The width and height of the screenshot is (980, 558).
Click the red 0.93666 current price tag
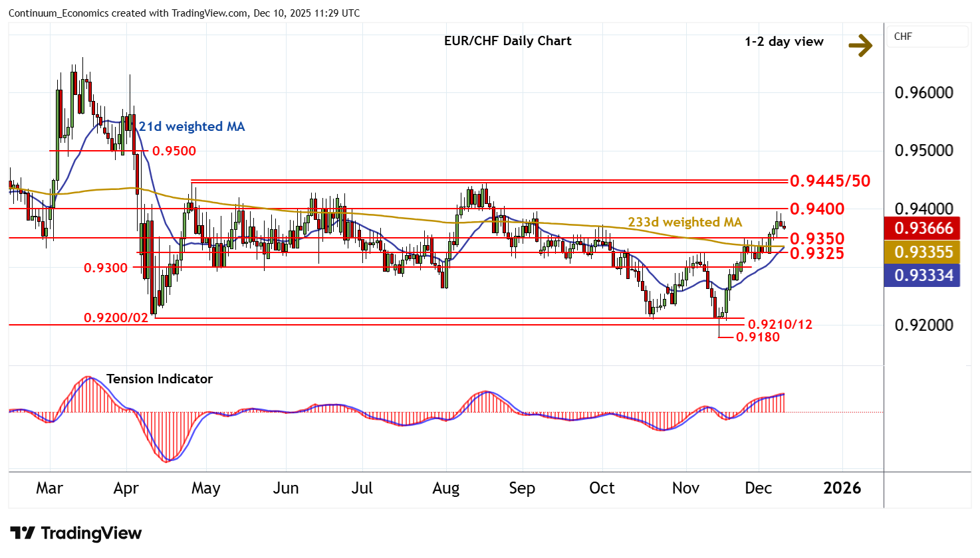coord(923,229)
